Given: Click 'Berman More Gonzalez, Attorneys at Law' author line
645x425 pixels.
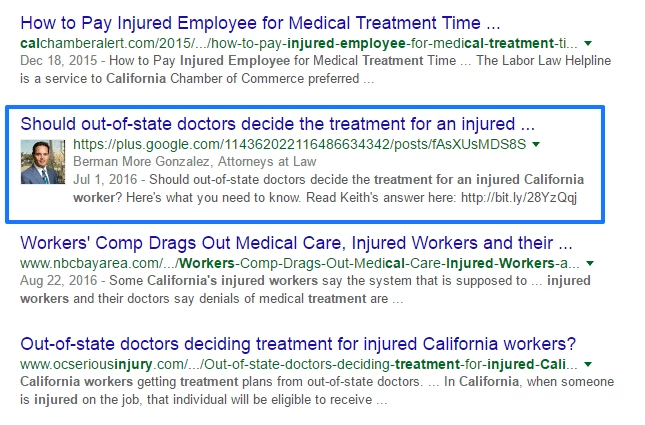Looking at the screenshot, I should pos(195,161).
